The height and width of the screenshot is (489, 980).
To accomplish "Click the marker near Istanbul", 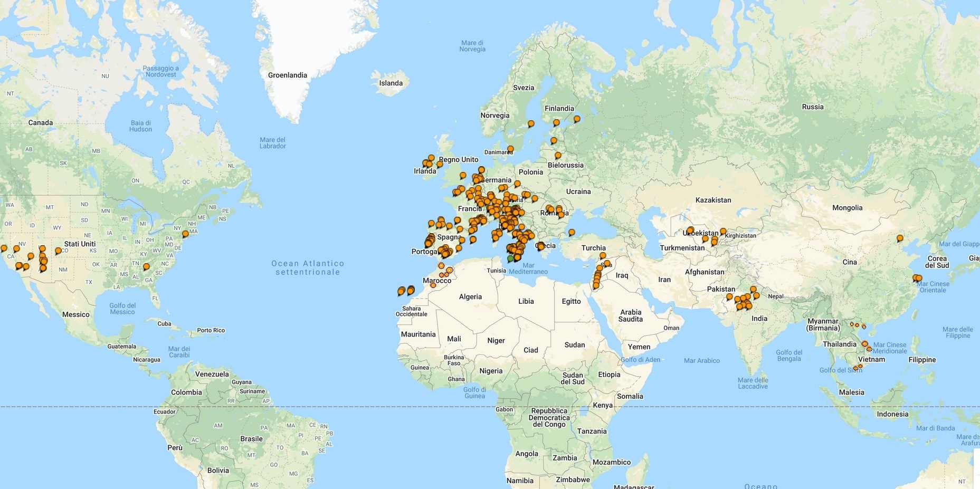I will click(571, 232).
